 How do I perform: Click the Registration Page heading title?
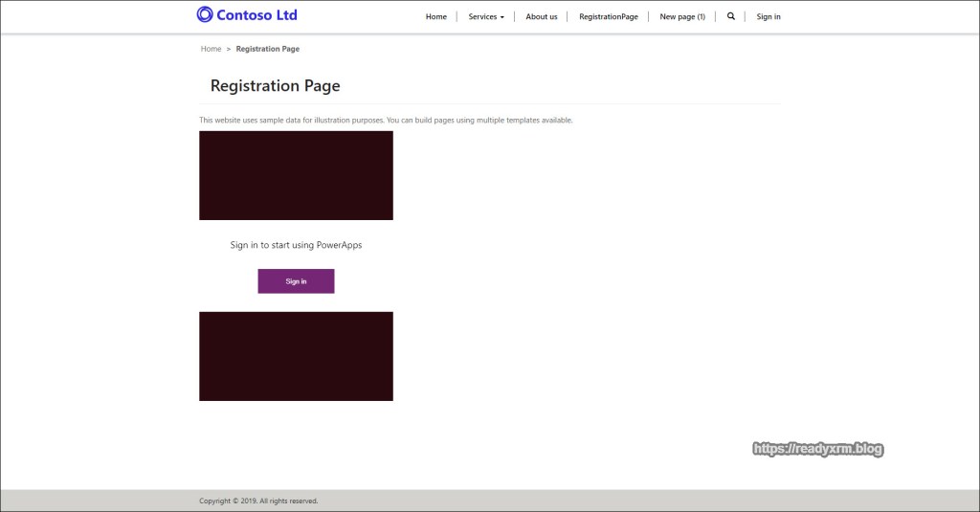275,86
